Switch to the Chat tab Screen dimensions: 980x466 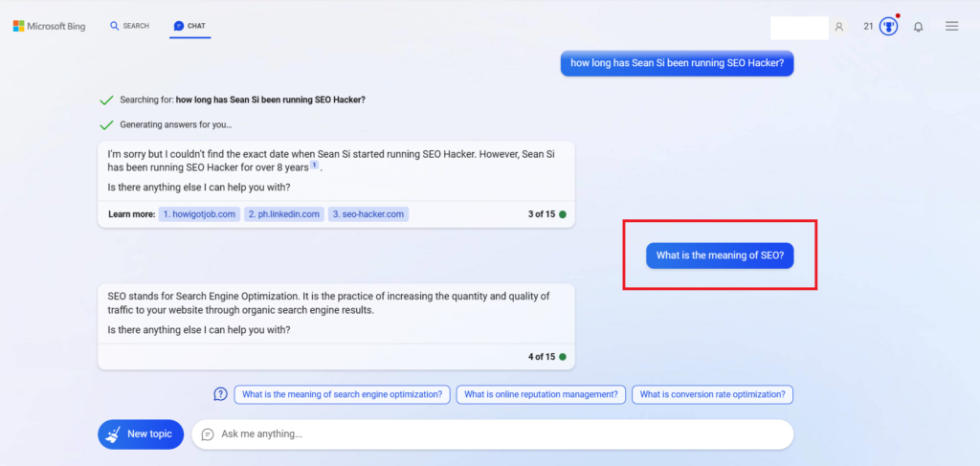(x=190, y=26)
